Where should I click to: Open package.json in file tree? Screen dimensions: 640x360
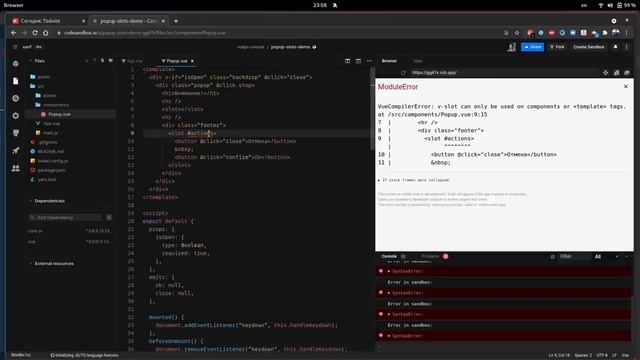[51, 170]
